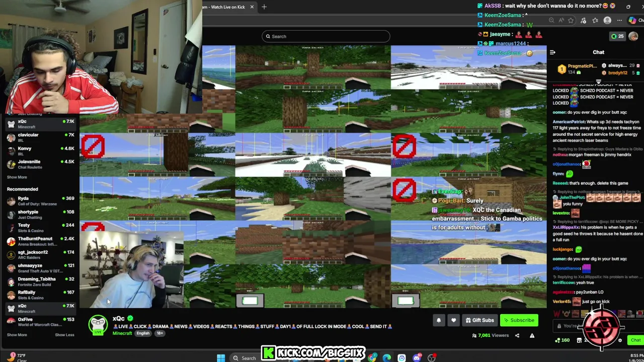The image size is (644, 362).
Task: Open uhmaayyze channel
Action: [x=40, y=268]
